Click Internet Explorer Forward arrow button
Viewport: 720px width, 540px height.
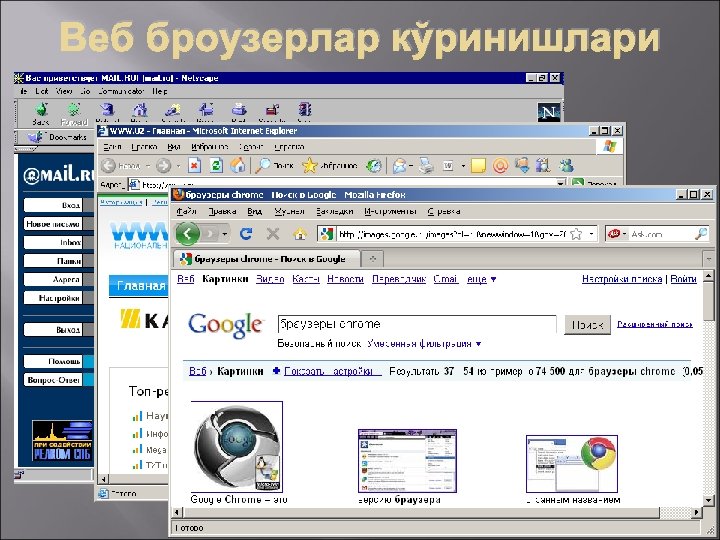(163, 166)
